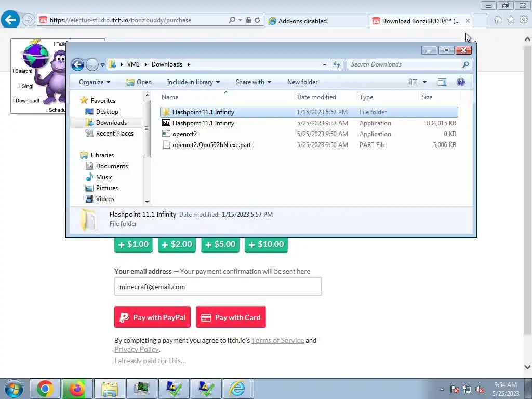
Task: Click Pay with Card button
Action: coord(231,317)
